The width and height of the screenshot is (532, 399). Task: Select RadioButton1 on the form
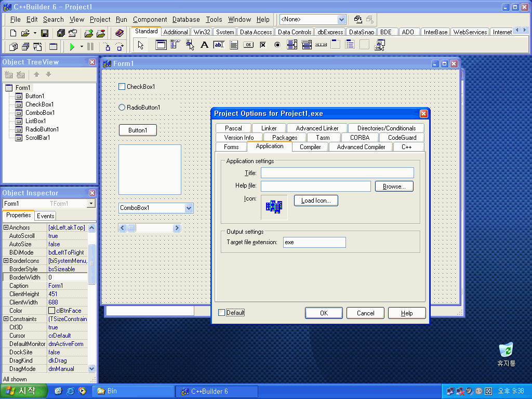(122, 108)
